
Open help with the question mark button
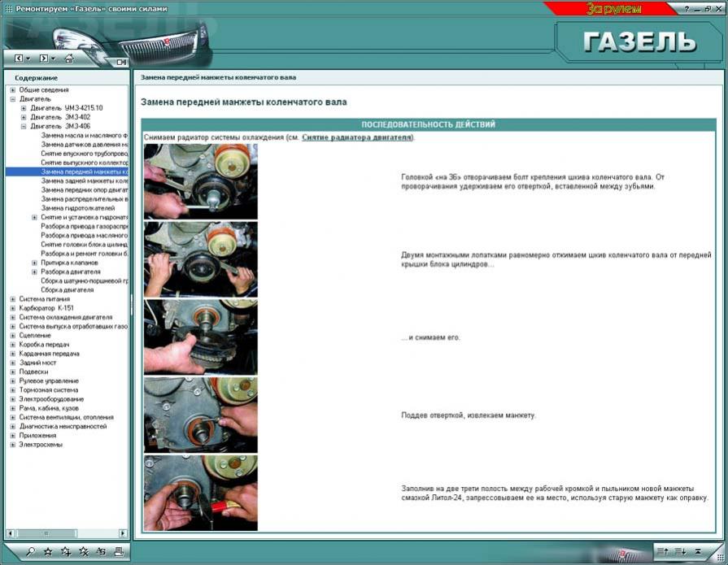point(687,9)
